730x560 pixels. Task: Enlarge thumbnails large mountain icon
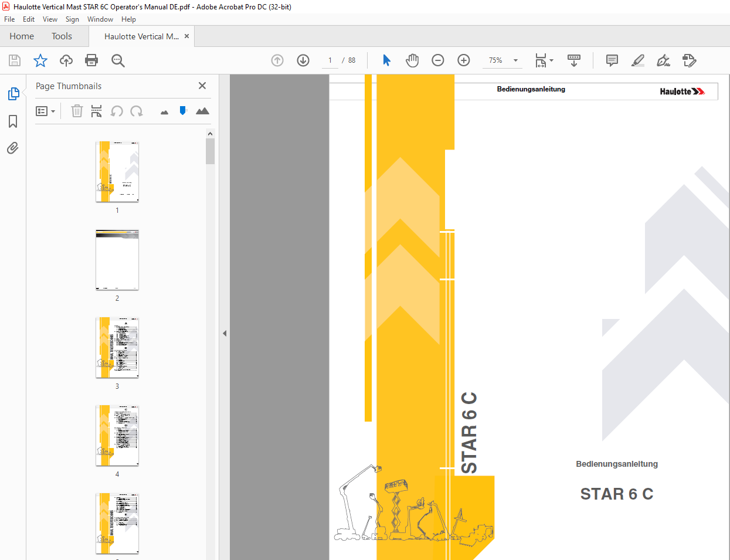[x=202, y=111]
